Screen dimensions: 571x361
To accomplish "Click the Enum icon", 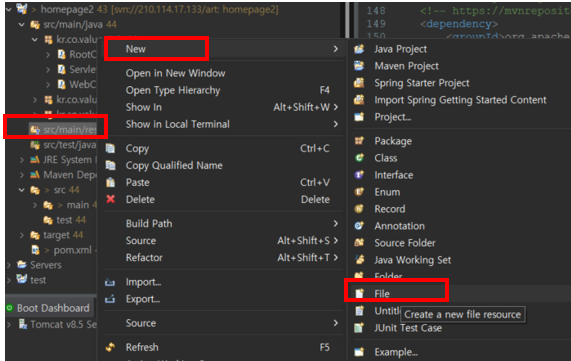I will point(359,192).
